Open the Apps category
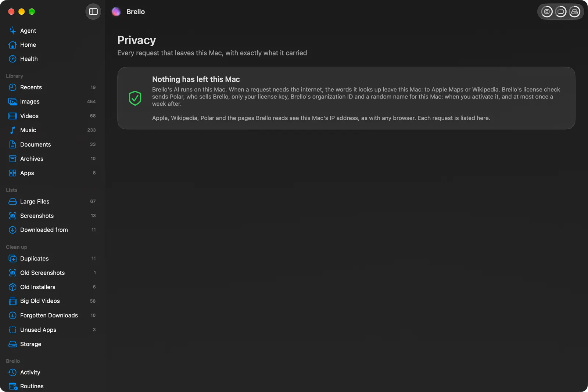This screenshot has width=588, height=392. pos(52,173)
